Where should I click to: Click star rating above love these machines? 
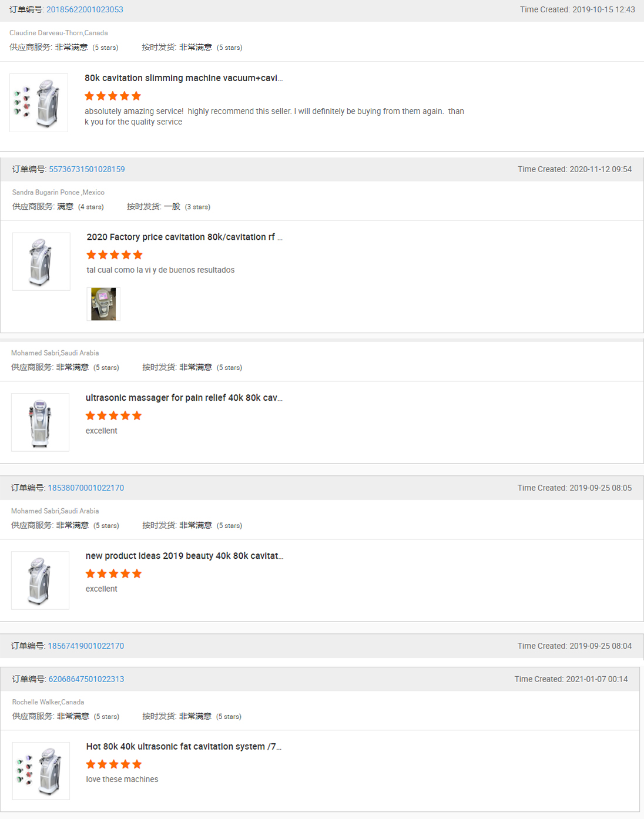click(114, 764)
